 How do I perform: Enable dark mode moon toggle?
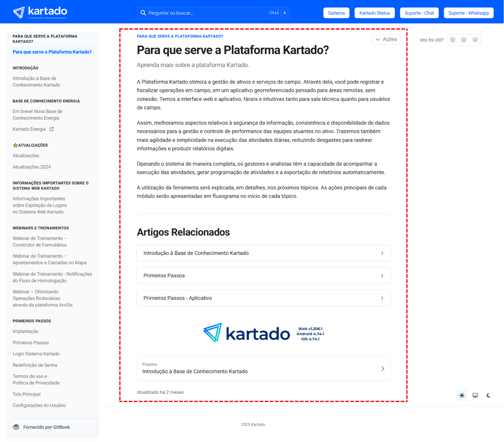(488, 395)
